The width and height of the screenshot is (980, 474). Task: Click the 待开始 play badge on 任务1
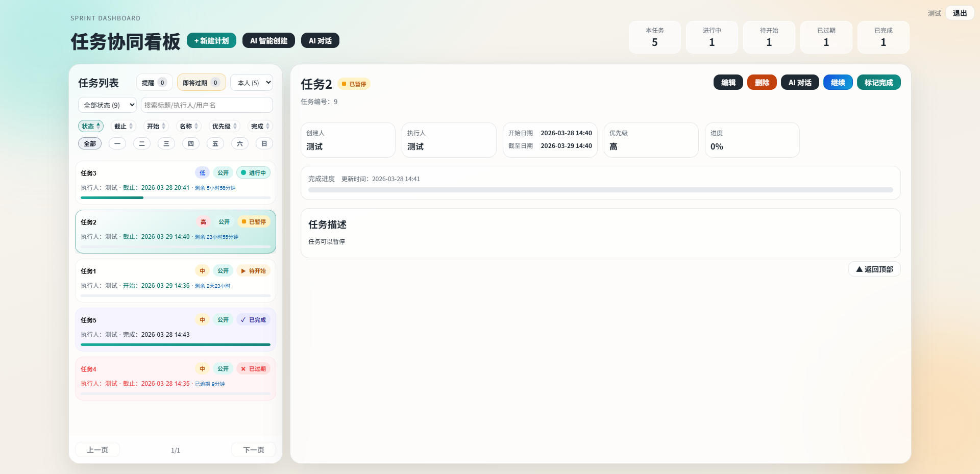(253, 271)
